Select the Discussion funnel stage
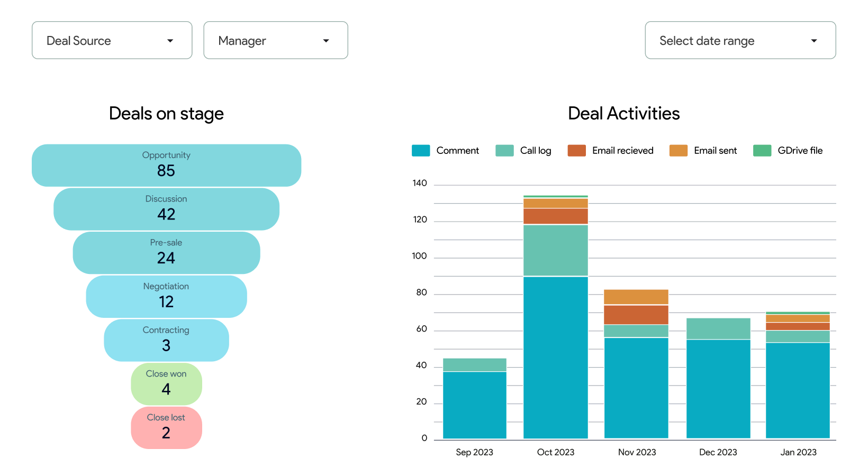Screen dimensions: 868x476 coord(166,209)
